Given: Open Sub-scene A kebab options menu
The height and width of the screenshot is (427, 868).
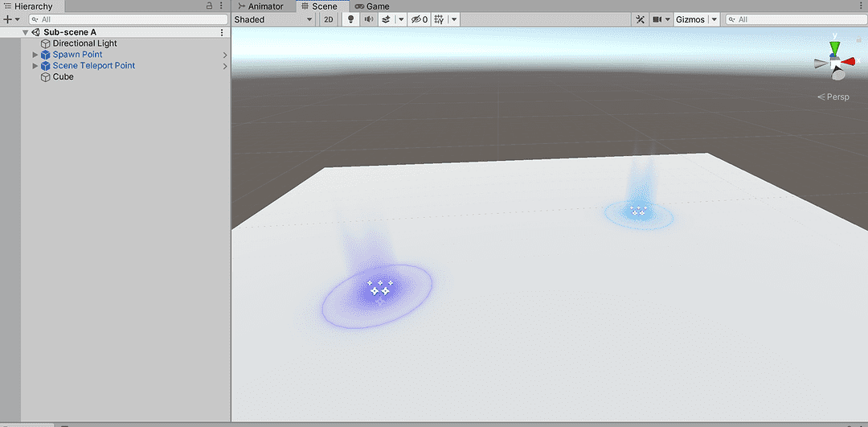Looking at the screenshot, I should point(222,32).
